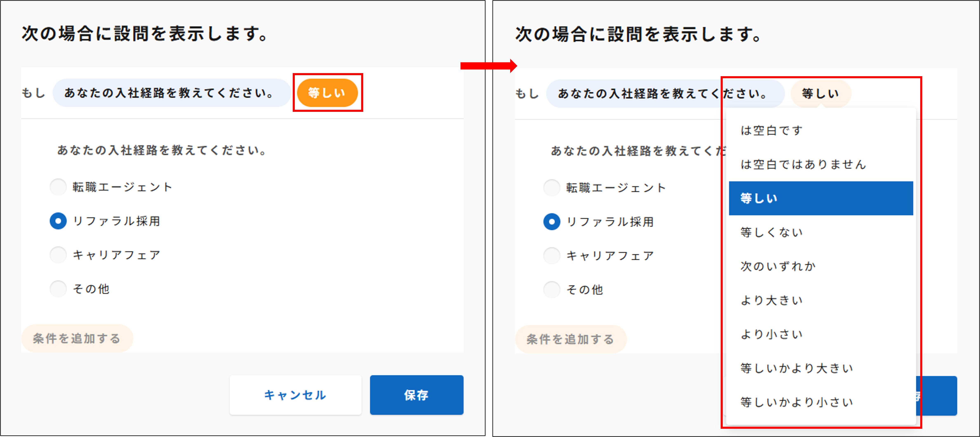
Task: Click the 条件を追加する button
Action: pyautogui.click(x=77, y=339)
